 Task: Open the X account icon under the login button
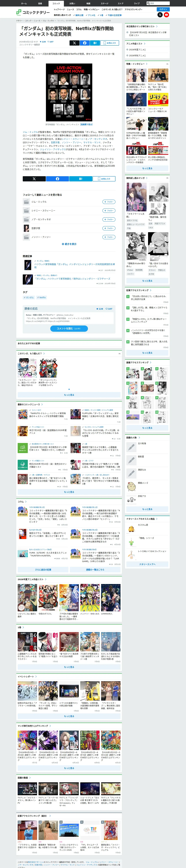pos(160,15)
